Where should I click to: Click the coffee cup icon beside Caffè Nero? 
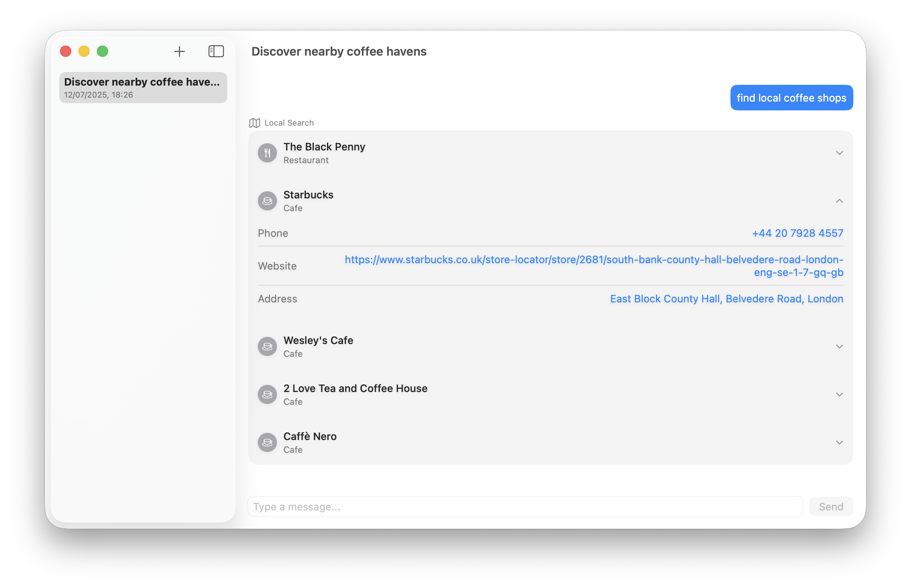(x=267, y=442)
